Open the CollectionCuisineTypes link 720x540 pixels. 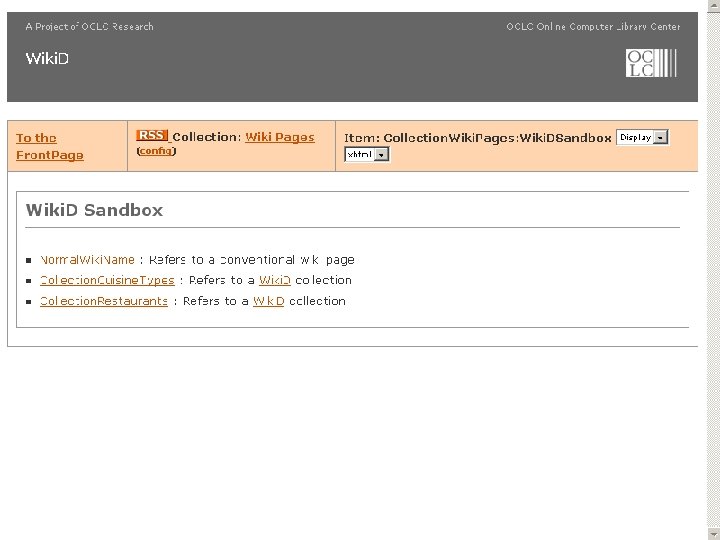click(107, 280)
